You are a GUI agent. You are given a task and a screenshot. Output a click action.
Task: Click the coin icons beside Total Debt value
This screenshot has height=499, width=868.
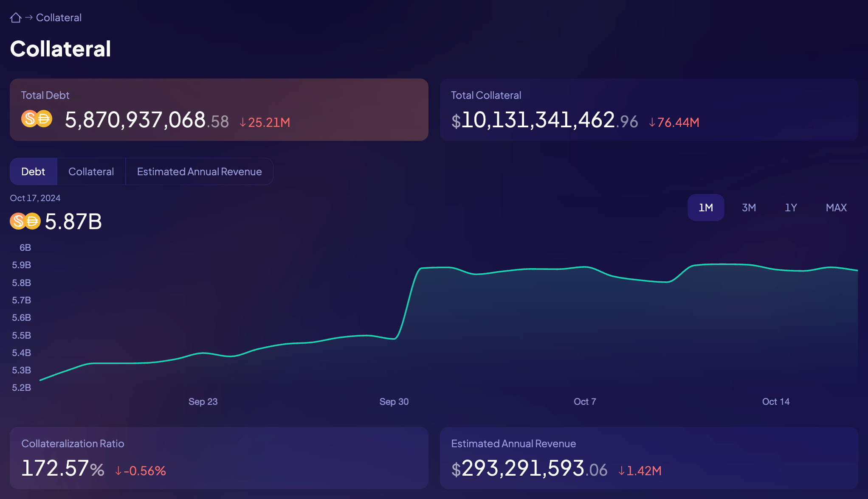pos(37,118)
